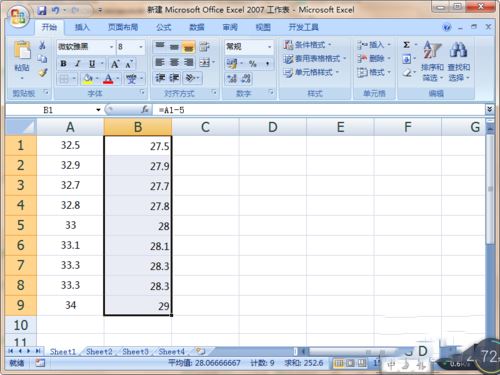Screen dimensions: 500x375
Task: Activate the Format Painter brush
Action: tap(42, 72)
